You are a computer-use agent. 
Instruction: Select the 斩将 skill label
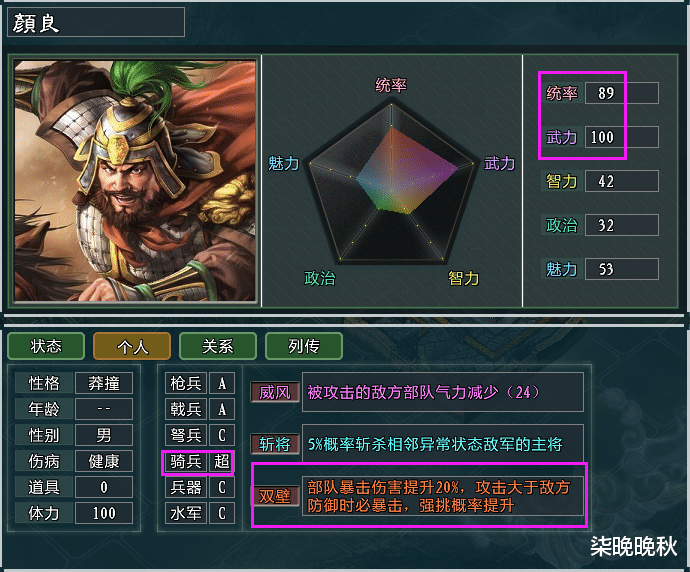(x=275, y=444)
